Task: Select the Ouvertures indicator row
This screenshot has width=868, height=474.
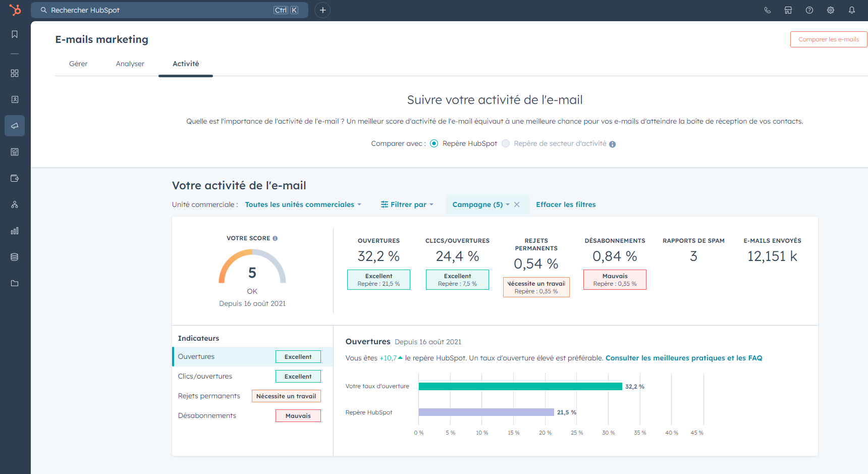Action: click(x=252, y=356)
